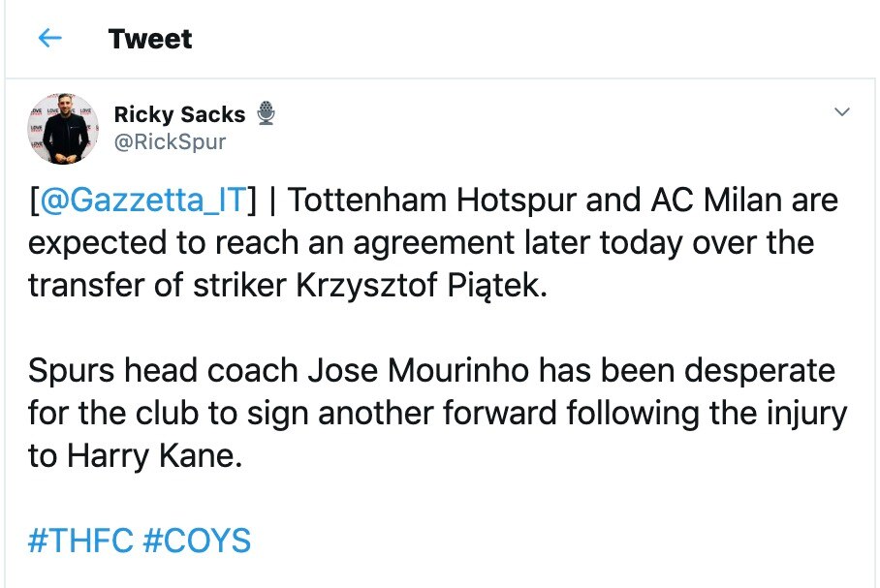This screenshot has width=880, height=588.
Task: Click the microphone emoji beside Ricky Sacks
Action: pos(266,114)
